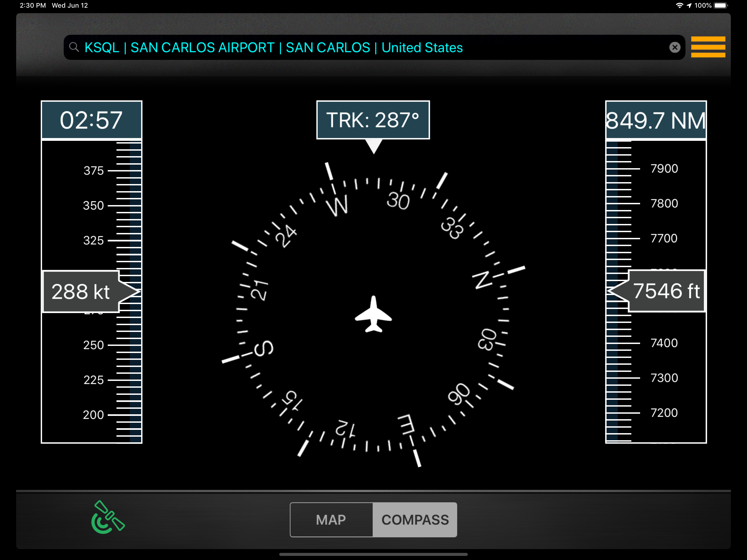747x560 pixels.
Task: Open the orange hamburger menu
Action: 708,47
